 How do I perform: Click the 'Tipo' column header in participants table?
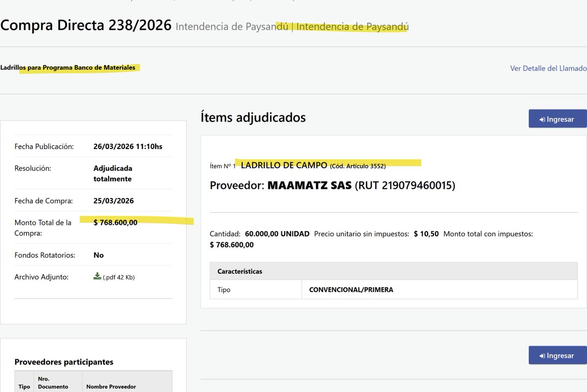coord(23,386)
